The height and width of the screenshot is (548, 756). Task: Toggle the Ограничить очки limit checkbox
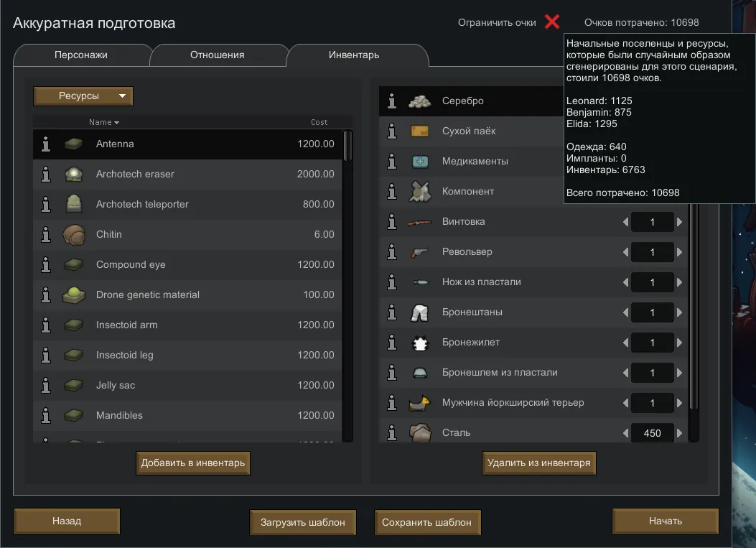551,22
